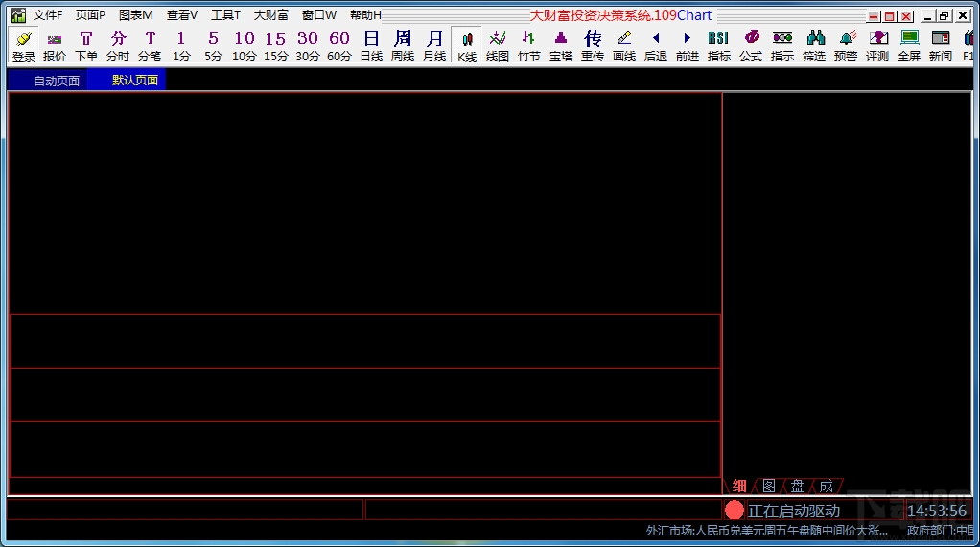This screenshot has width=980, height=547.
Task: Click the 后退 back arrow
Action: pos(656,46)
